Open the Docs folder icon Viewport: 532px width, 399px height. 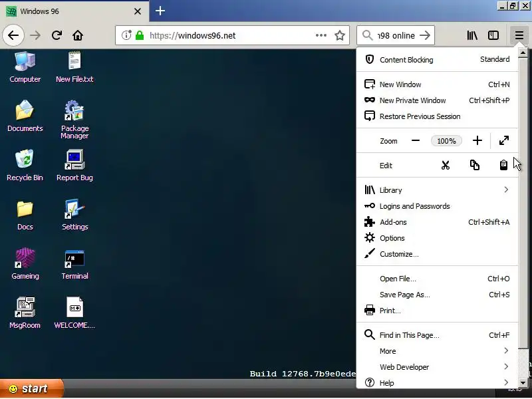click(25, 214)
